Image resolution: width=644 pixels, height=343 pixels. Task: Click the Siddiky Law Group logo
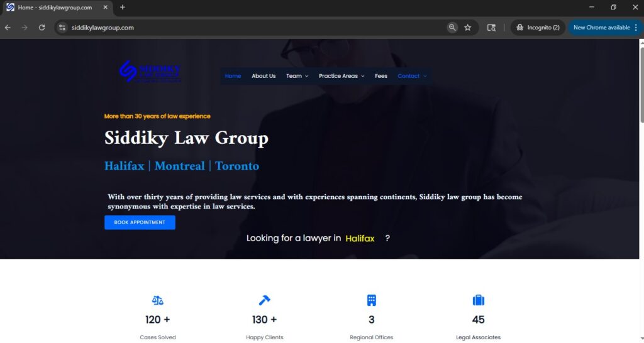tap(150, 72)
